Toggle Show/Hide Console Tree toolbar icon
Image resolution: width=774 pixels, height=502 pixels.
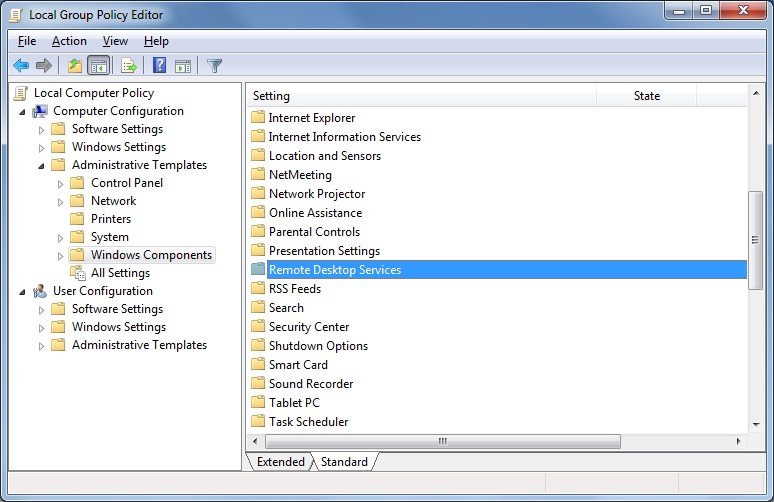coord(98,66)
